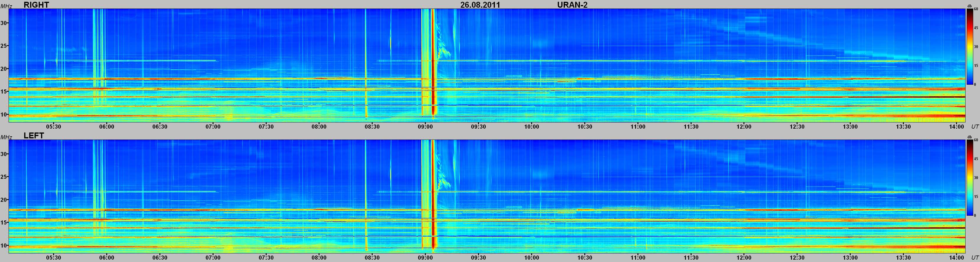Click the RIGHT panel color scale bar

coord(970,46)
